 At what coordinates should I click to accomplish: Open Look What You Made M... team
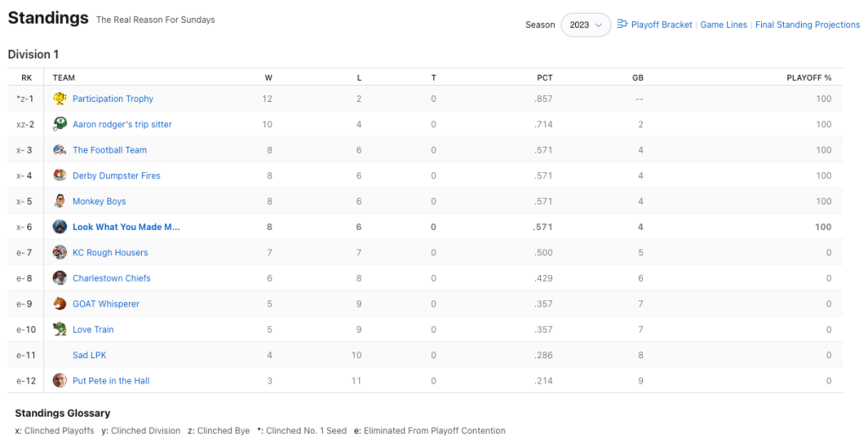click(126, 227)
